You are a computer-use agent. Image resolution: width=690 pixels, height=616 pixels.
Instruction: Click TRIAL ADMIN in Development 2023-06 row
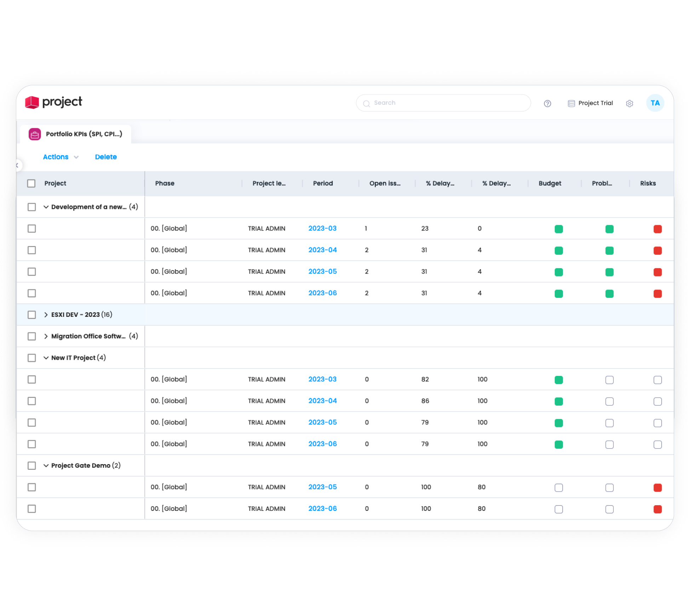(x=266, y=293)
